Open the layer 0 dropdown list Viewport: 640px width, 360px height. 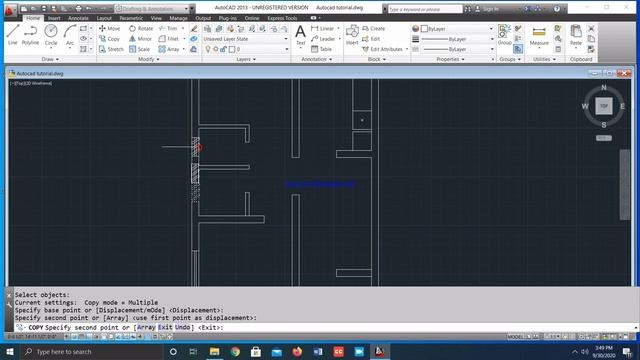(x=246, y=49)
